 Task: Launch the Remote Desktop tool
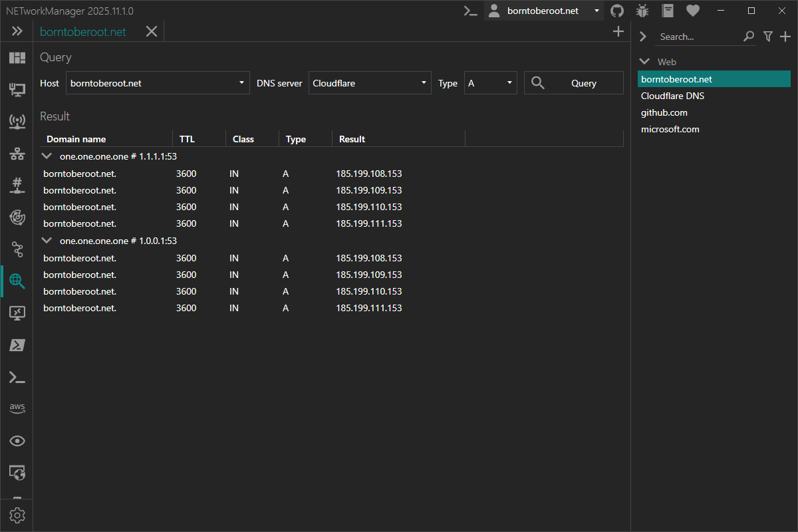coord(17,313)
